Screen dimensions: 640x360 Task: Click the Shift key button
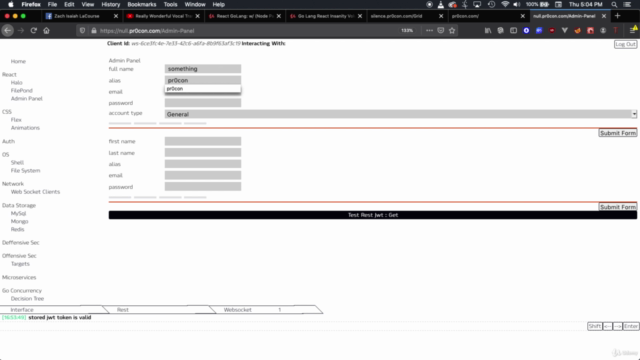click(x=594, y=326)
